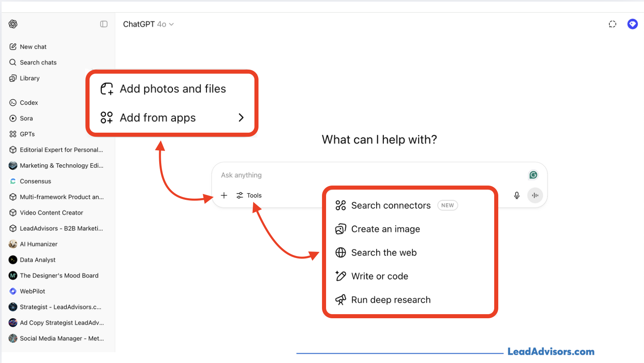The height and width of the screenshot is (363, 644).
Task: Select Run deep research from Tools menu
Action: coord(383,300)
